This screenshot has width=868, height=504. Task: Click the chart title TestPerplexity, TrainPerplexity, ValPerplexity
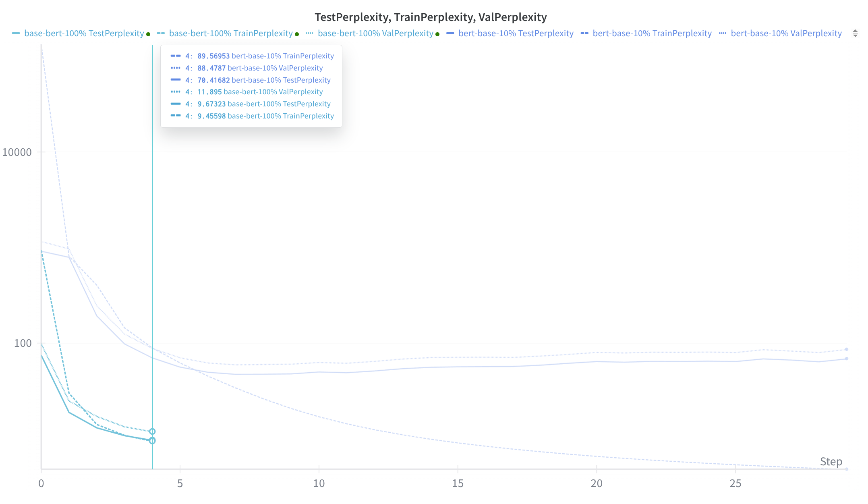[x=431, y=17]
